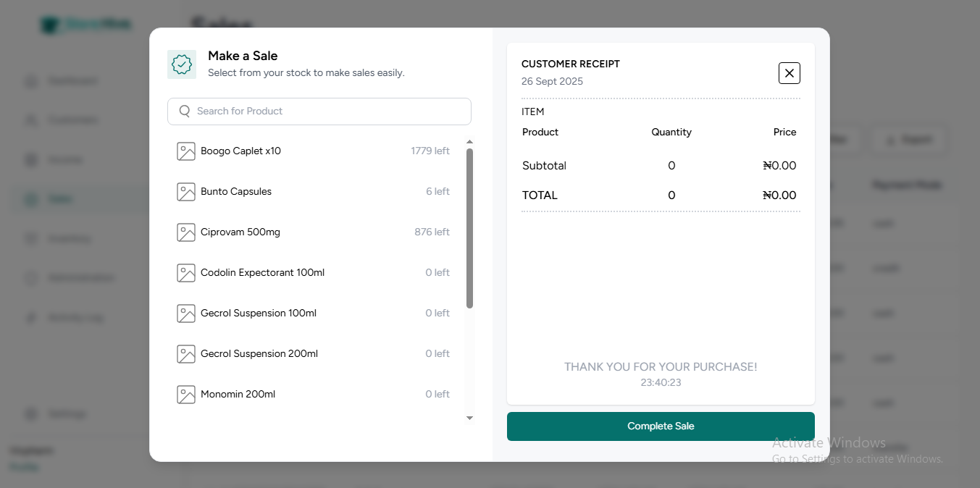Click the ChemoWeb logo at top left
The height and width of the screenshot is (488, 980).
coord(86,24)
